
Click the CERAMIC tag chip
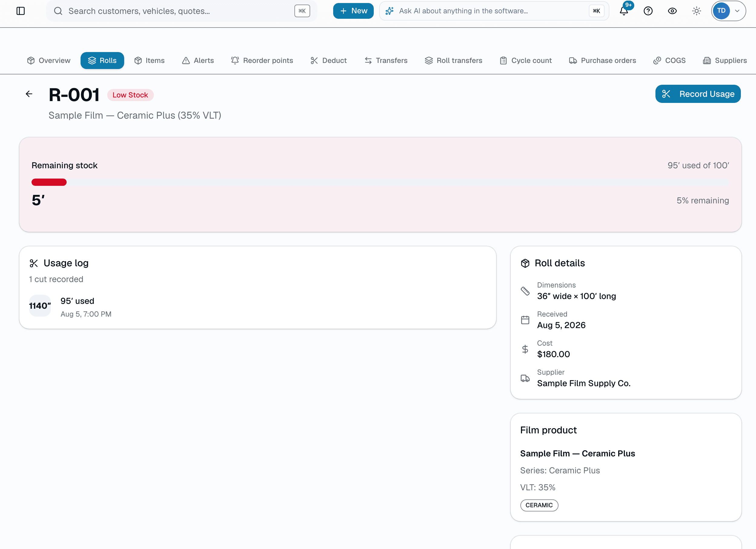point(539,505)
